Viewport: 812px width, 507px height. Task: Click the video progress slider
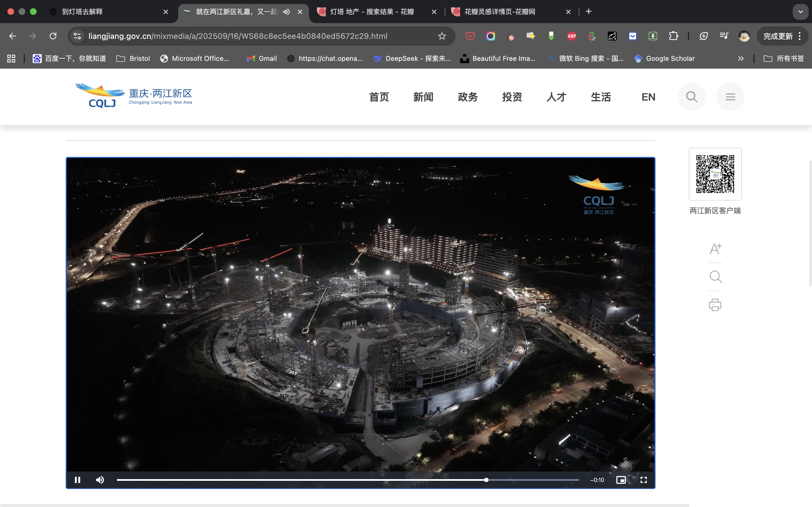(x=348, y=480)
